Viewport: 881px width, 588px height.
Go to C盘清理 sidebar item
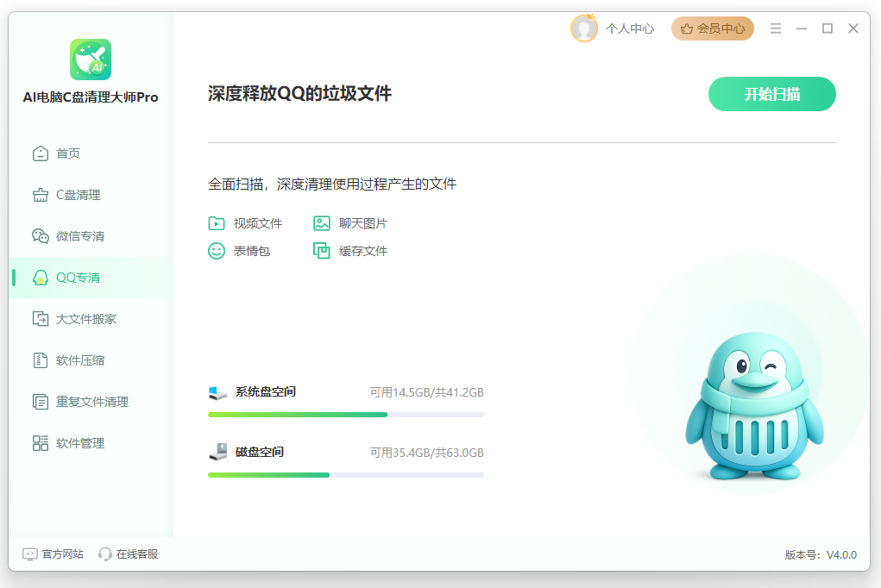click(91, 195)
